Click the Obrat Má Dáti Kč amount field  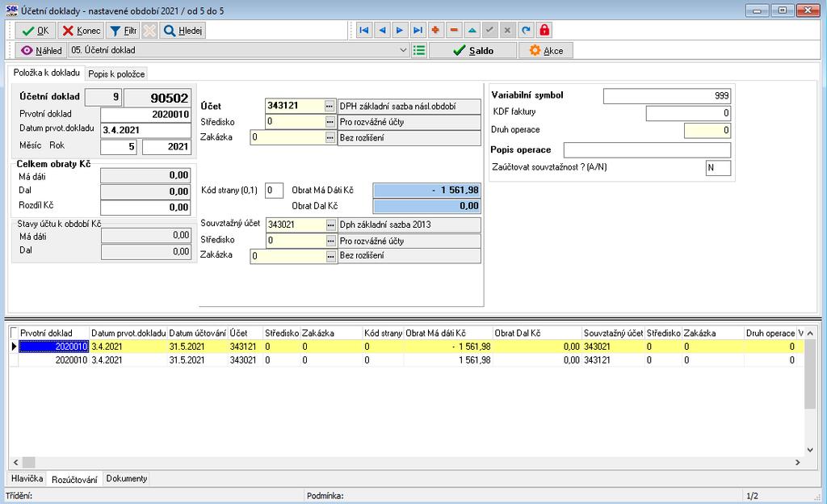[426, 190]
